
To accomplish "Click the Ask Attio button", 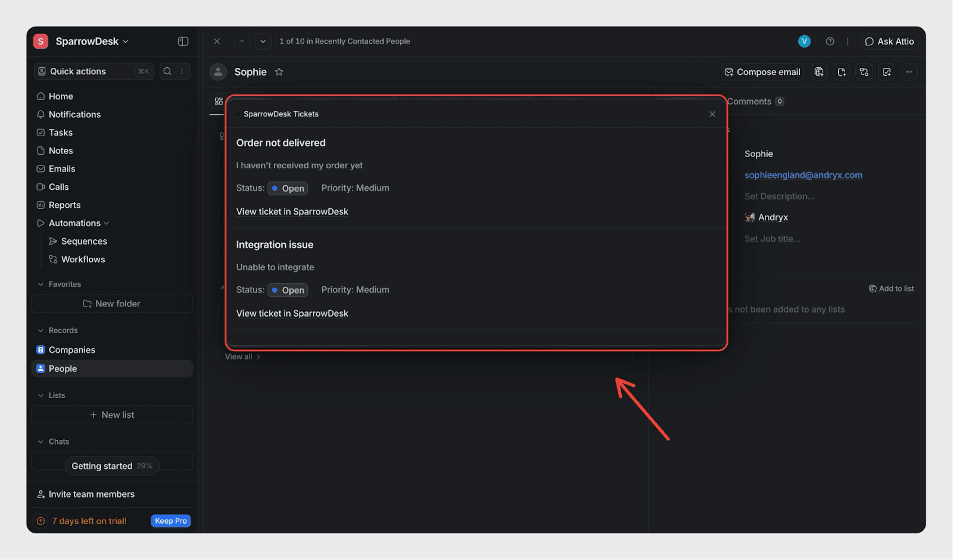I will click(x=889, y=41).
